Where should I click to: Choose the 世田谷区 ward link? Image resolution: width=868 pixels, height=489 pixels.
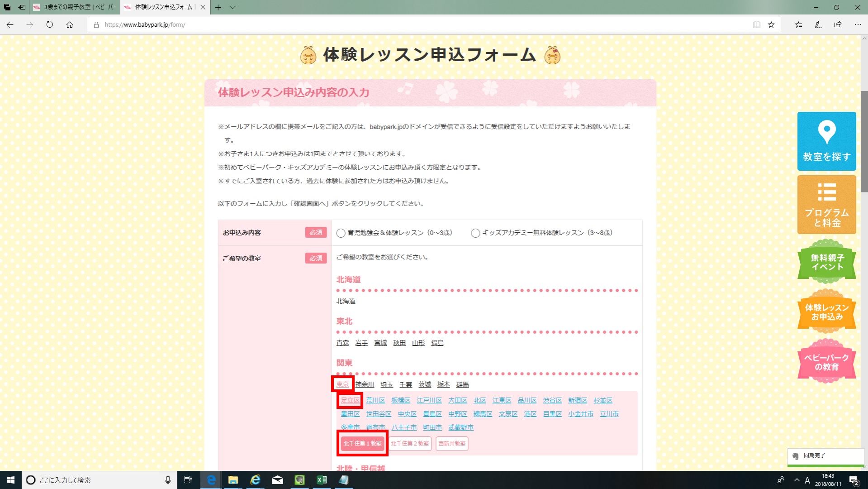(379, 414)
